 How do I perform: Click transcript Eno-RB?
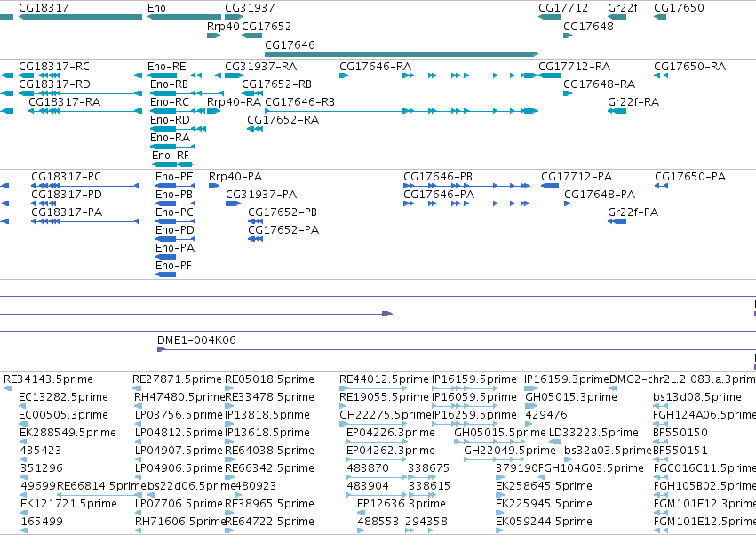(169, 84)
